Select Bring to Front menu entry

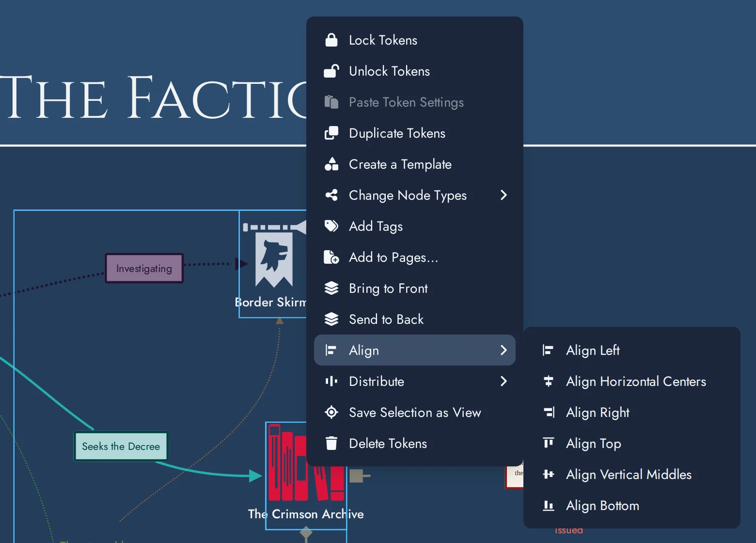click(x=415, y=288)
